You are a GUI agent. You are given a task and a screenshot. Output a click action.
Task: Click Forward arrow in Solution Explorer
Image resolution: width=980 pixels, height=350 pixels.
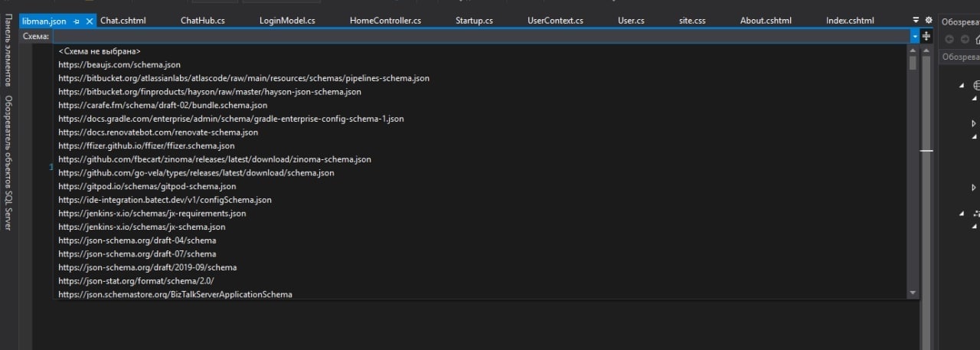pyautogui.click(x=965, y=39)
